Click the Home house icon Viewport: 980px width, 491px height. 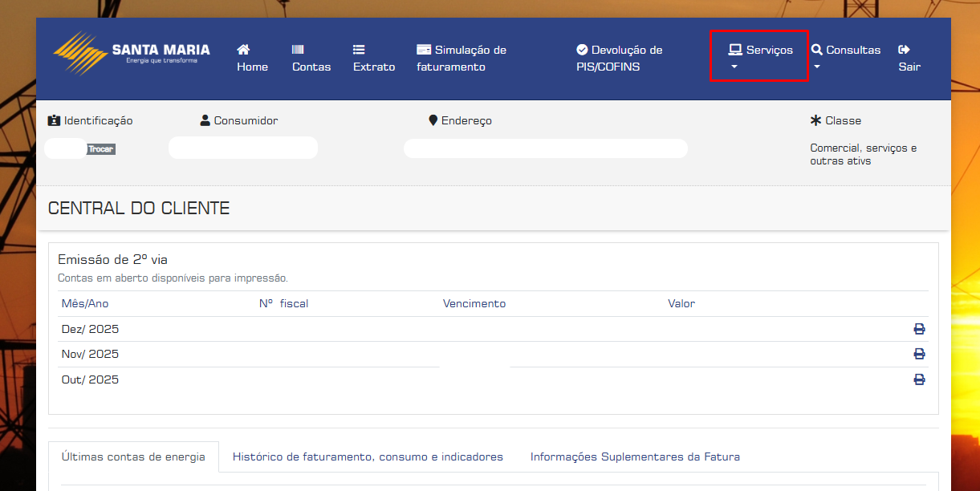pos(243,50)
